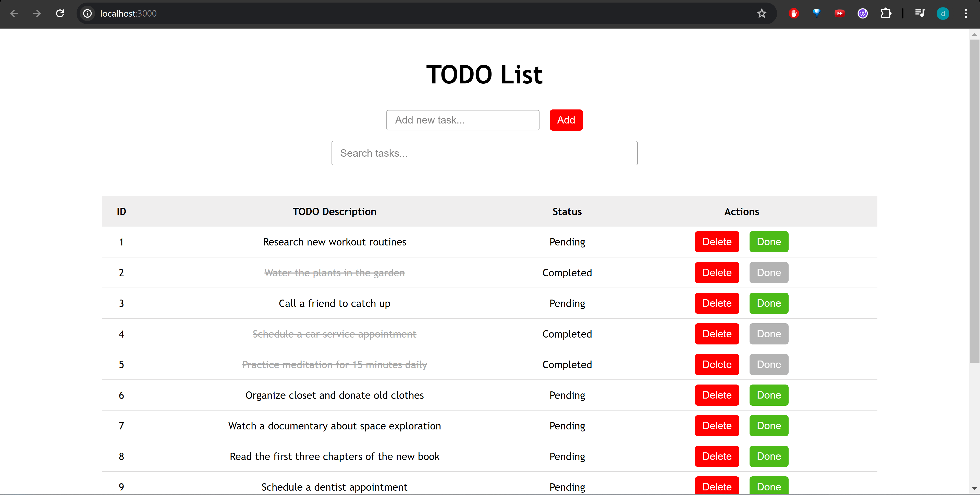The height and width of the screenshot is (495, 980).
Task: Mark 'Research new workout routines' as Done
Action: click(768, 242)
